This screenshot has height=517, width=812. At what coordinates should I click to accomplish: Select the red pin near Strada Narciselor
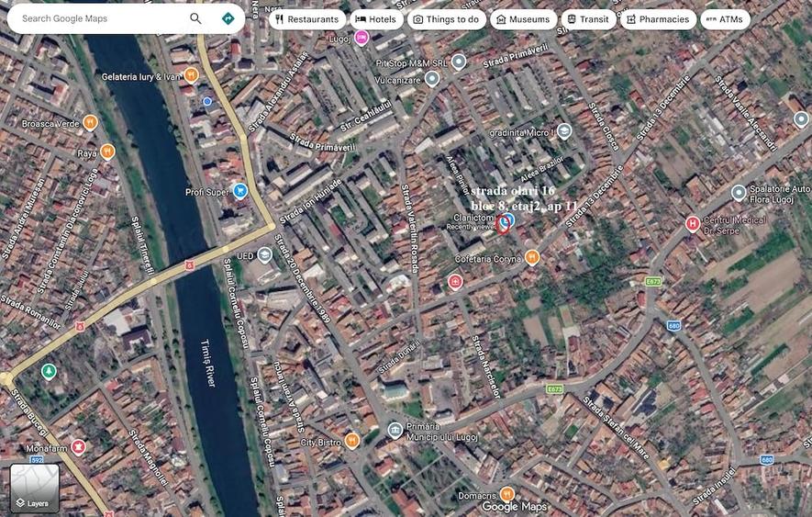(x=455, y=282)
